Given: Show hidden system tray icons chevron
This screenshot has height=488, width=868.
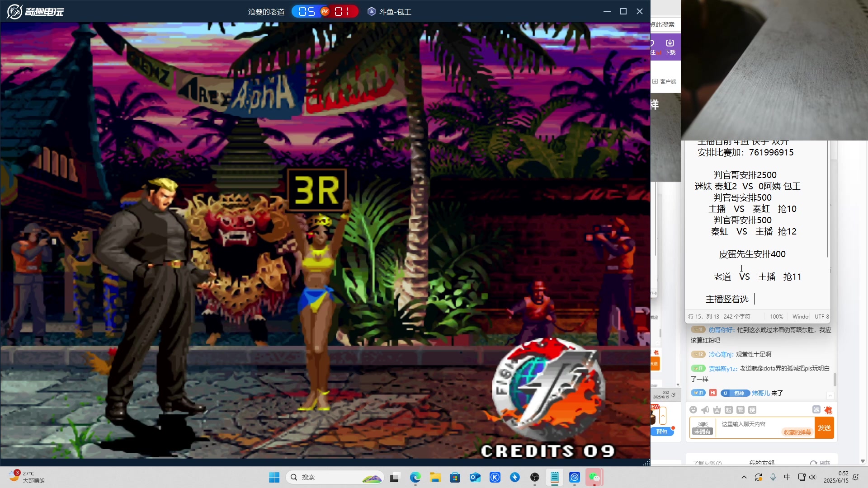Looking at the screenshot, I should tap(744, 477).
